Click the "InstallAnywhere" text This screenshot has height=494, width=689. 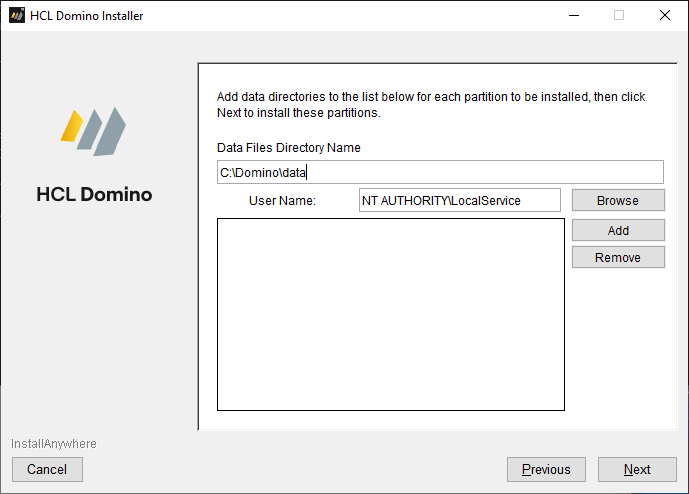tap(54, 444)
